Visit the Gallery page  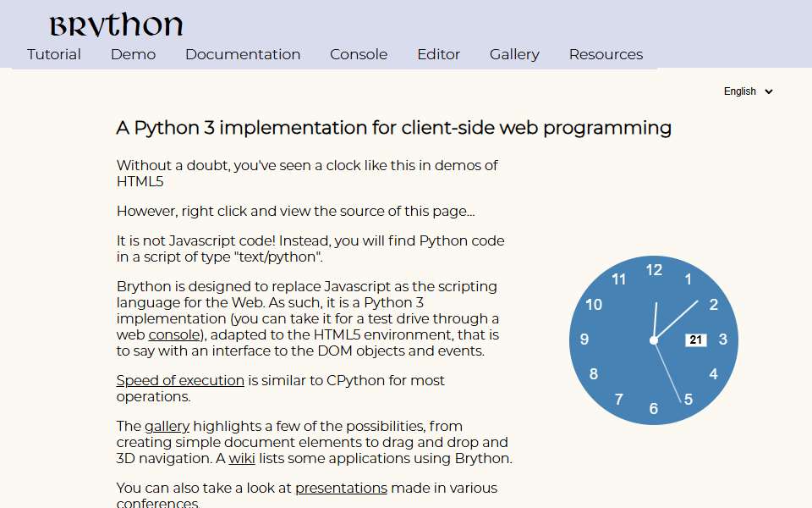[x=515, y=54]
